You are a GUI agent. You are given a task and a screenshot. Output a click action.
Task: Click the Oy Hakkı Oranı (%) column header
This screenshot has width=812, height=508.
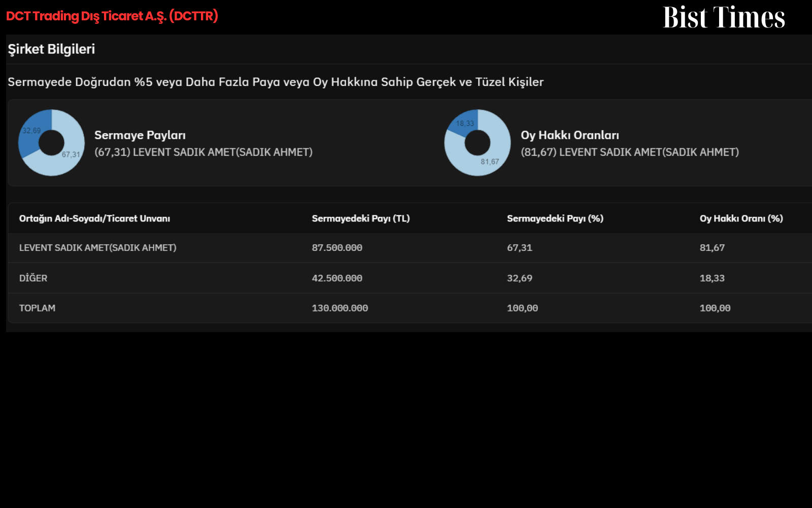[741, 218]
